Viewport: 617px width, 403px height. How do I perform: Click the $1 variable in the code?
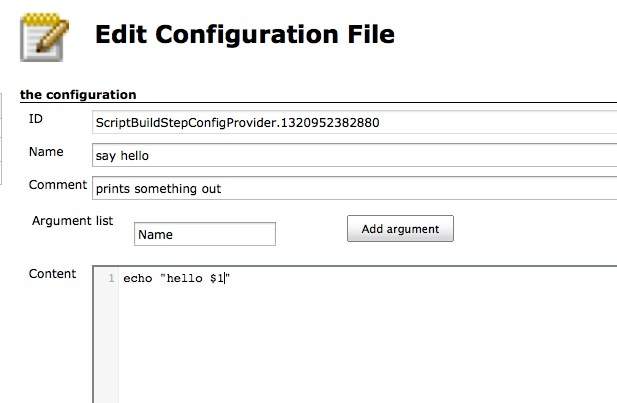tap(216, 279)
